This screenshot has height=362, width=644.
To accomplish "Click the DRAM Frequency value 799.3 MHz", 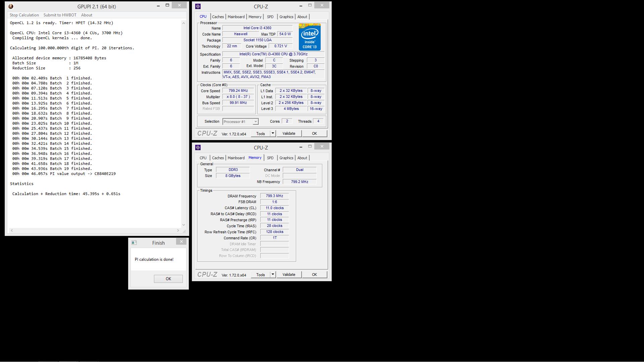I will [274, 196].
